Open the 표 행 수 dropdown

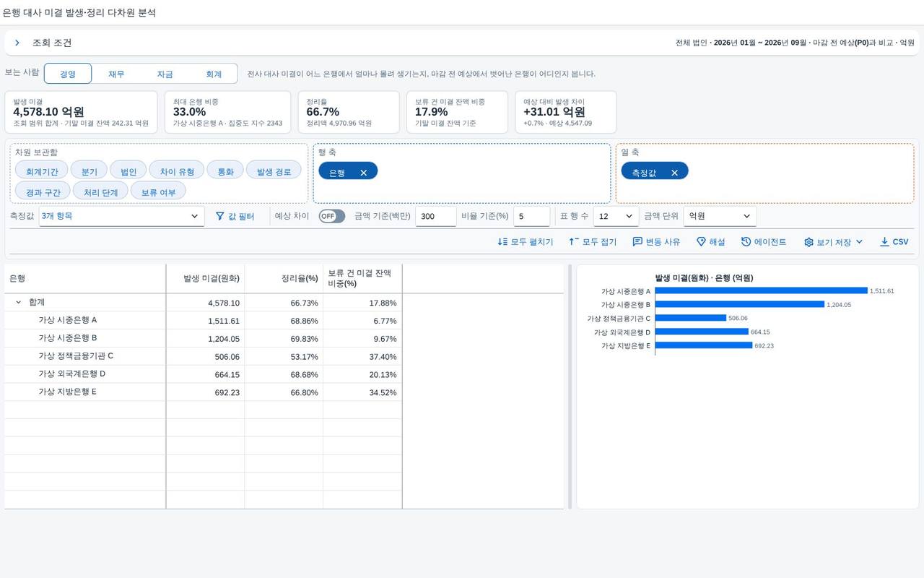(616, 216)
